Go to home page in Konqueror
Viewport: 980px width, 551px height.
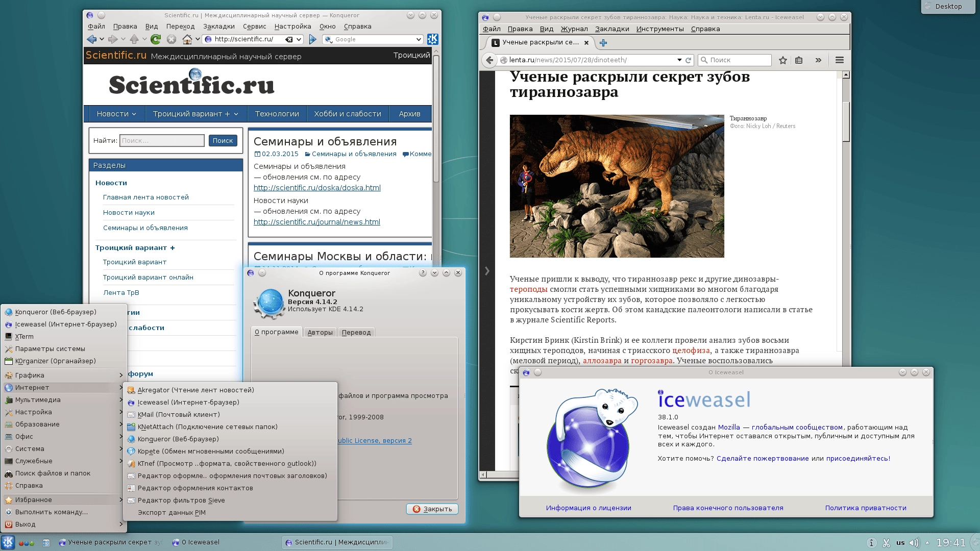(x=187, y=39)
